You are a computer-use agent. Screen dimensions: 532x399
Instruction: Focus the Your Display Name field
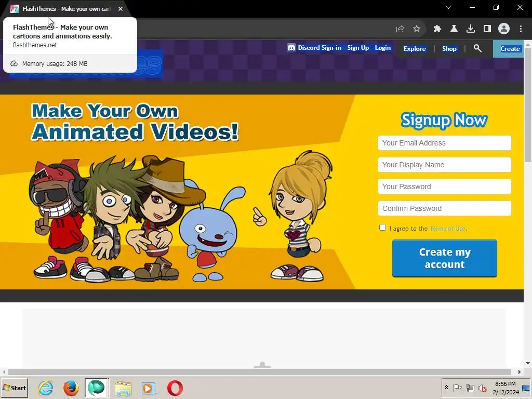click(x=445, y=165)
